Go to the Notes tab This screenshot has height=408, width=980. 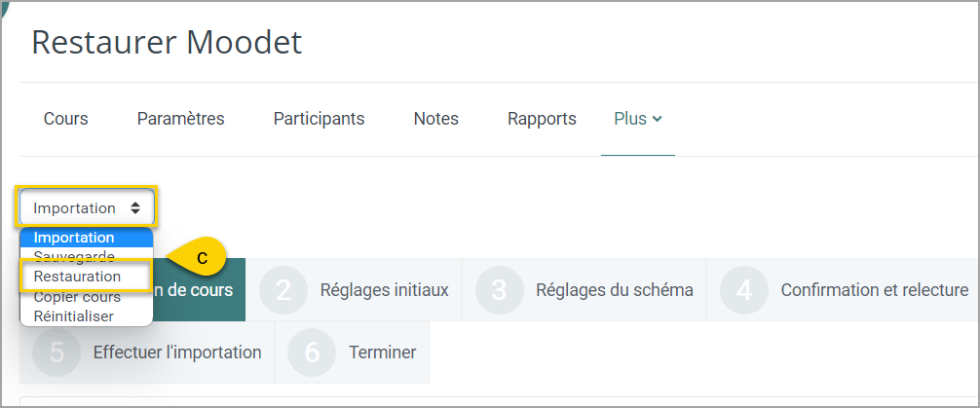click(x=436, y=119)
